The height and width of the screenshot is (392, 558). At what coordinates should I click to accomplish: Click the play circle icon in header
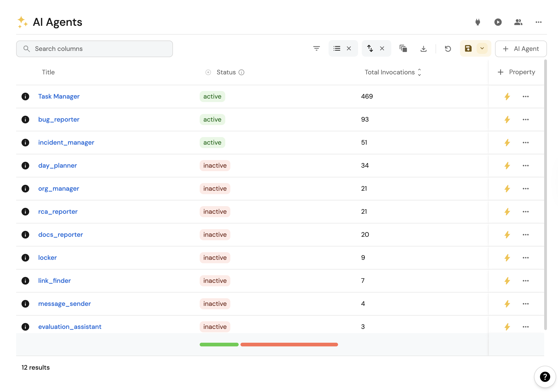tap(498, 22)
